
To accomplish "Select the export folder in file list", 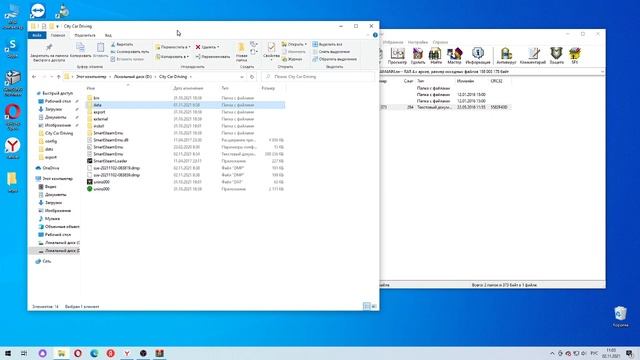I will coord(100,112).
